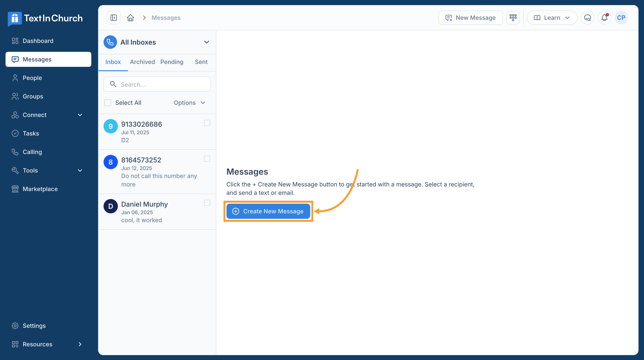Tick checkbox for Daniel Murphy conversation
Screen dimensions: 644x360
[x=207, y=203]
